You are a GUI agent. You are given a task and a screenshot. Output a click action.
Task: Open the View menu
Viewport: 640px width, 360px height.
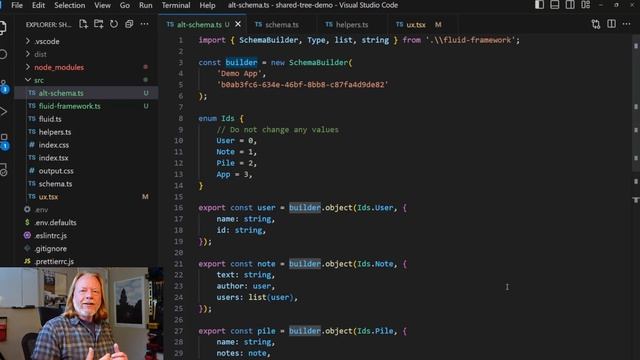coord(102,5)
